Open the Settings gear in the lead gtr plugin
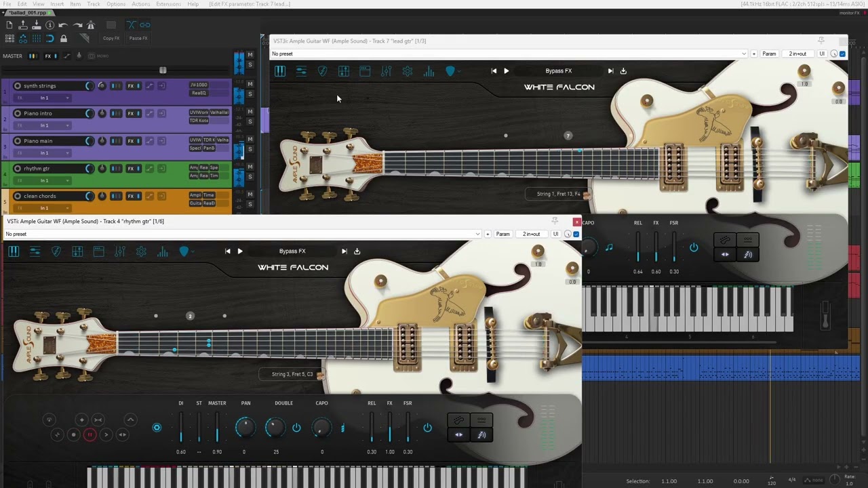868x488 pixels. point(408,71)
